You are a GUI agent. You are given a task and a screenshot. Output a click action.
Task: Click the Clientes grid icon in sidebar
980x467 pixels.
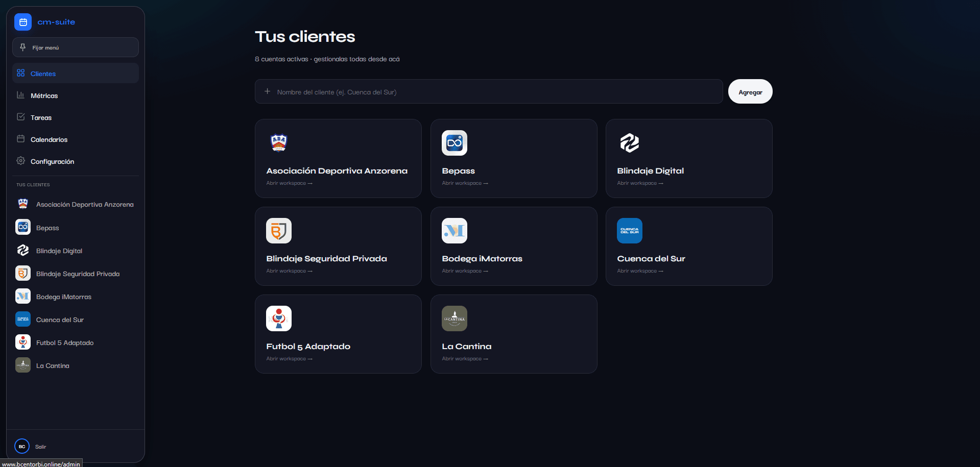[20, 73]
